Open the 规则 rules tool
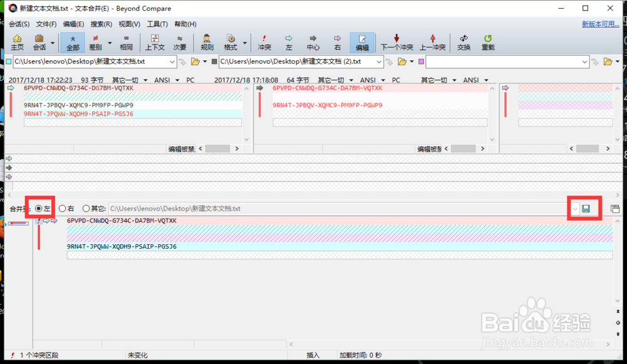The height and width of the screenshot is (364, 627). point(207,43)
